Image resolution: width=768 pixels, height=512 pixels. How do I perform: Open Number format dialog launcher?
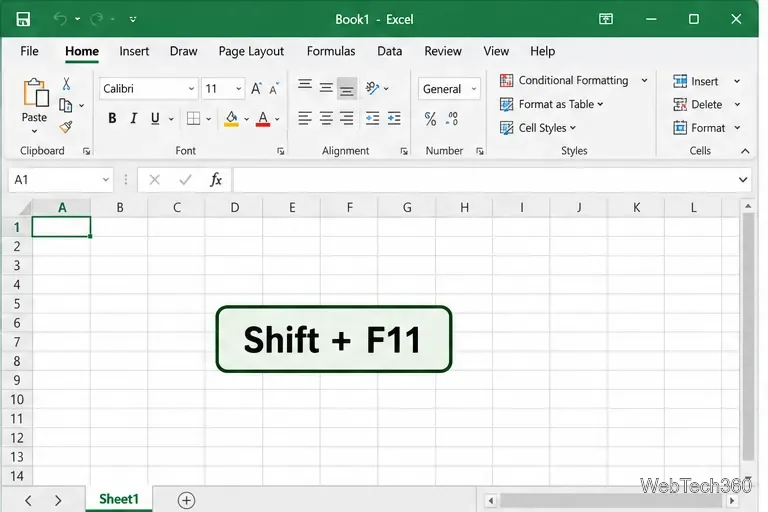pyautogui.click(x=480, y=152)
